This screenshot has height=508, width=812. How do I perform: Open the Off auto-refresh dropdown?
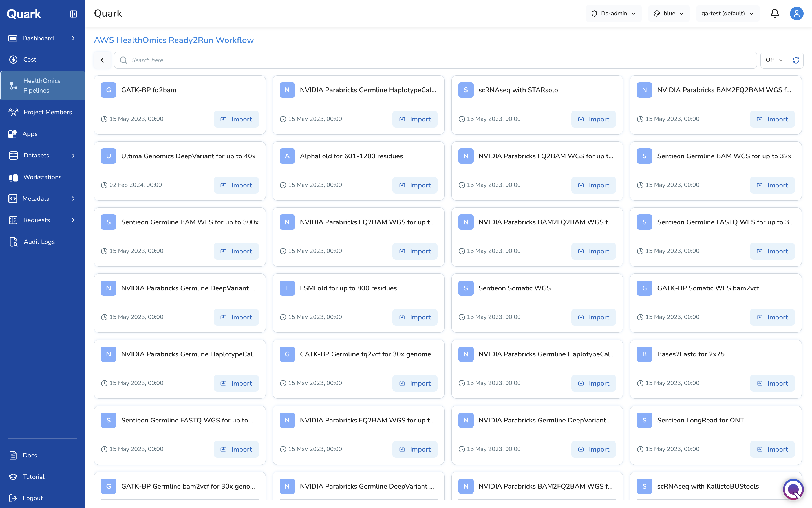tap(774, 60)
